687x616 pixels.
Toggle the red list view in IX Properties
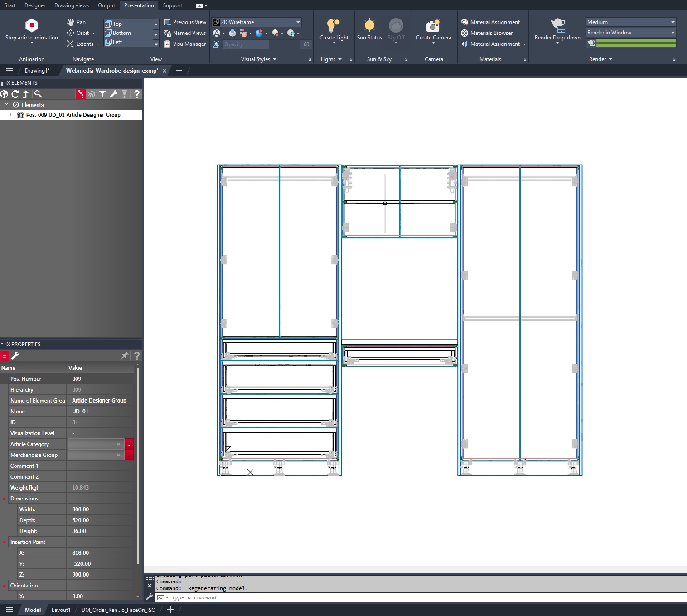pyautogui.click(x=5, y=356)
